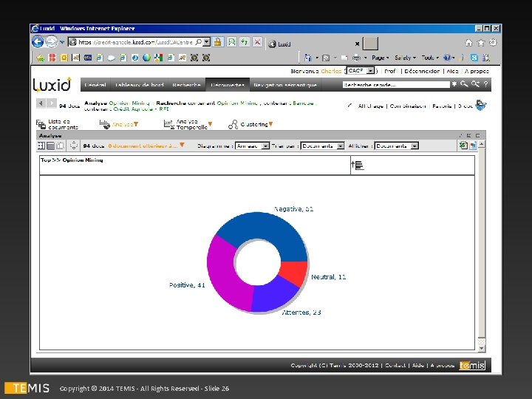Open browser Favorites star icon
Viewport: 532px width, 399px height.
point(481,43)
